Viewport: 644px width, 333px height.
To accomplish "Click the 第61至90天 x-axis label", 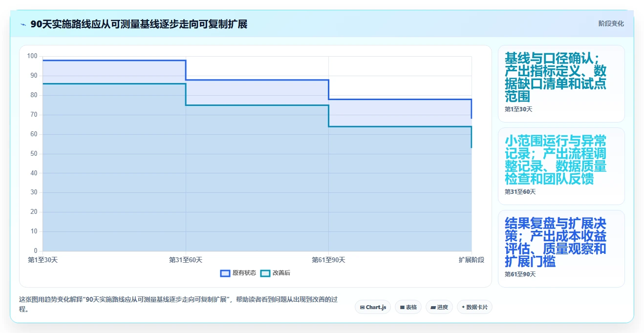I will click(328, 260).
